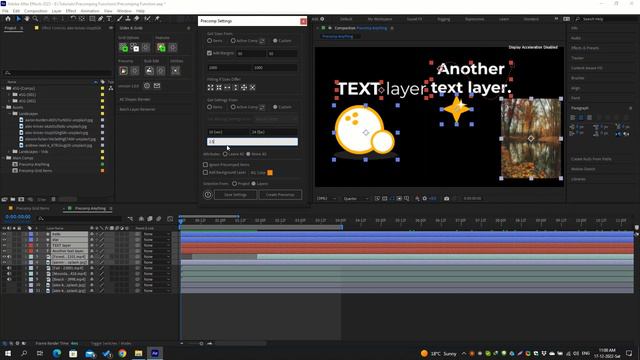Click the current time display 0:00:00:00

(x=18, y=218)
